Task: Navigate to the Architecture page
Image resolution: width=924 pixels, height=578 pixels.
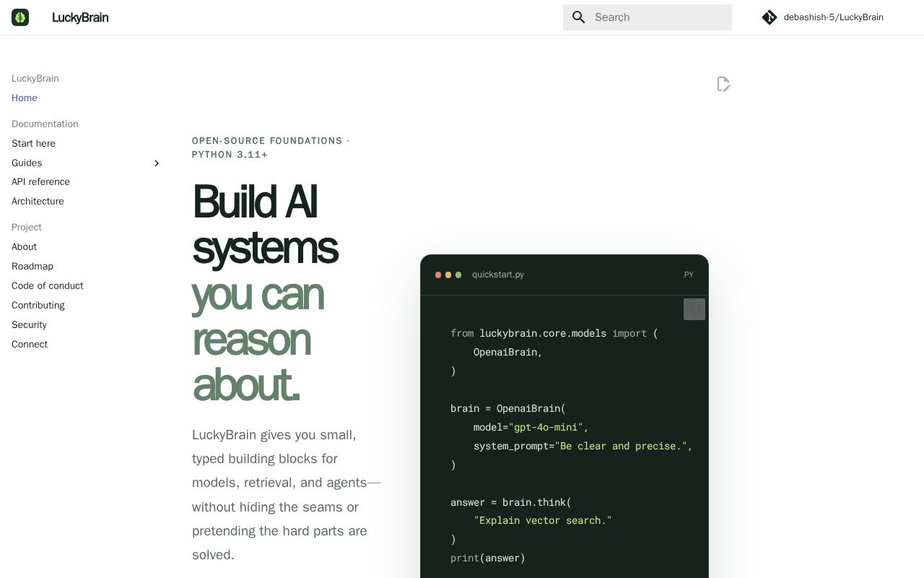Action: (38, 202)
